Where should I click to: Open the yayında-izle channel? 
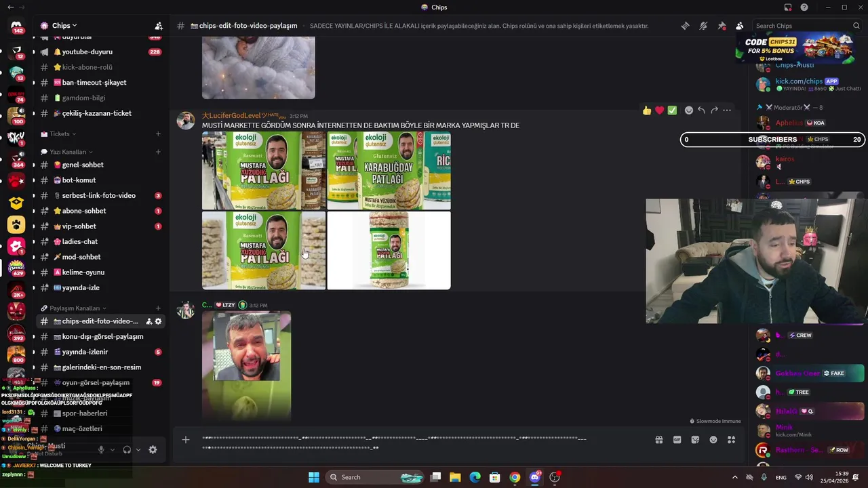[x=100, y=287]
